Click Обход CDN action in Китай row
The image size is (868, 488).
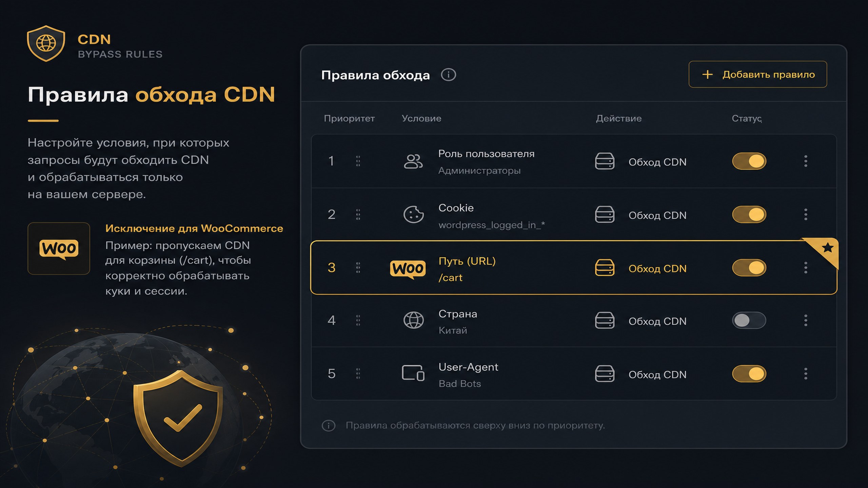[657, 322]
